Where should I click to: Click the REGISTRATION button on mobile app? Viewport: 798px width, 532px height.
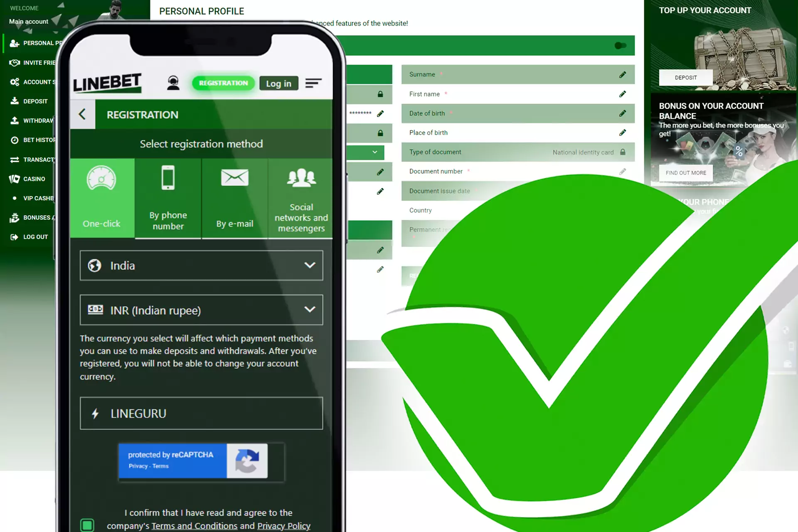click(224, 83)
